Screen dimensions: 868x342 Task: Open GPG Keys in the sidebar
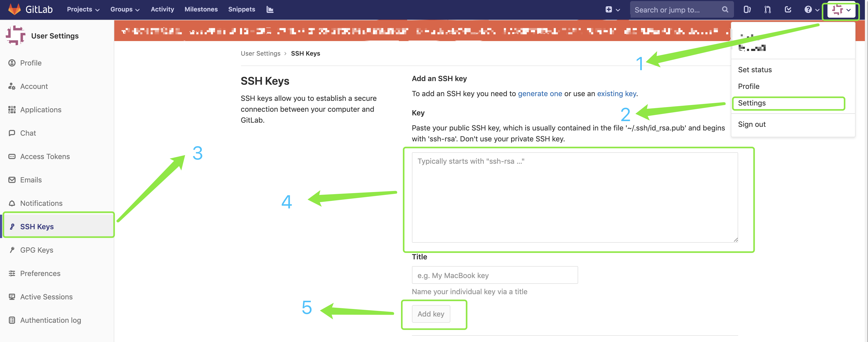click(x=36, y=250)
